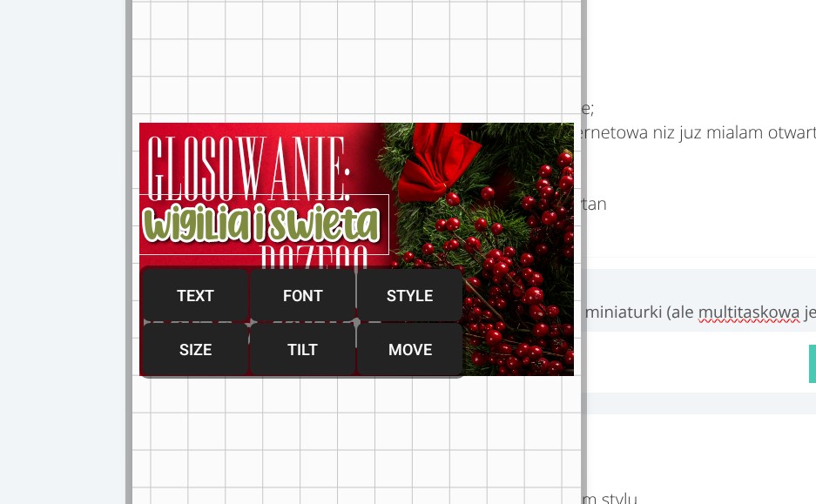Screen dimensions: 816x504
Task: Open the FONT options
Action: coord(302,296)
